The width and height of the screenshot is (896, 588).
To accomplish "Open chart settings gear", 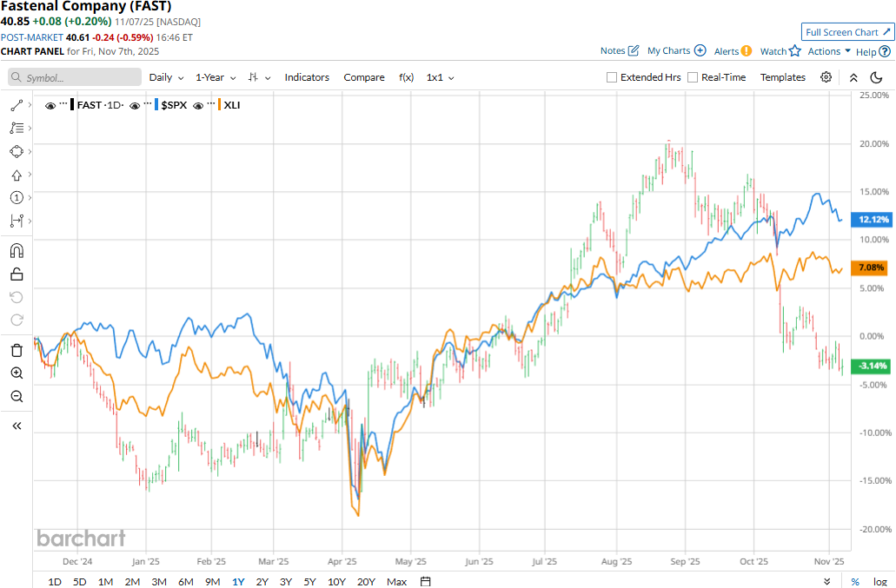I will (x=826, y=77).
